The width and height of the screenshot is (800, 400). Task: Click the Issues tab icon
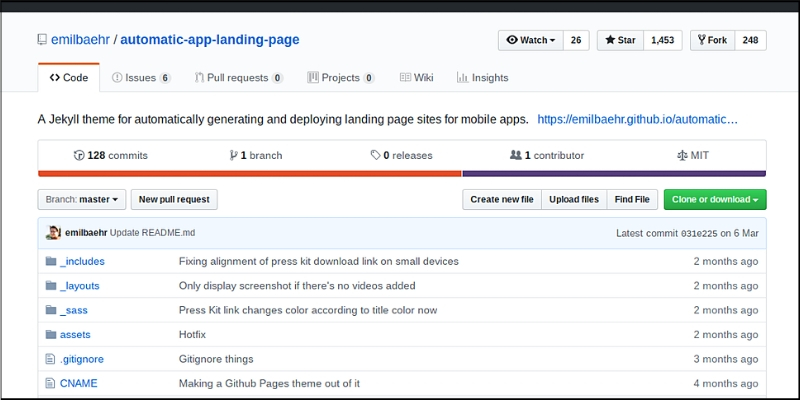click(117, 78)
